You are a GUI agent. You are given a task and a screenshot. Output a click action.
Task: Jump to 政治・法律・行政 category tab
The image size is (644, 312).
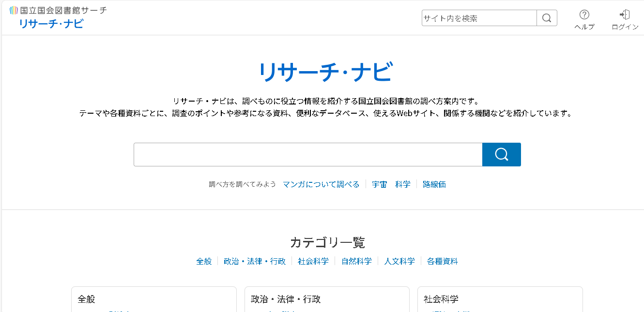pyautogui.click(x=255, y=261)
